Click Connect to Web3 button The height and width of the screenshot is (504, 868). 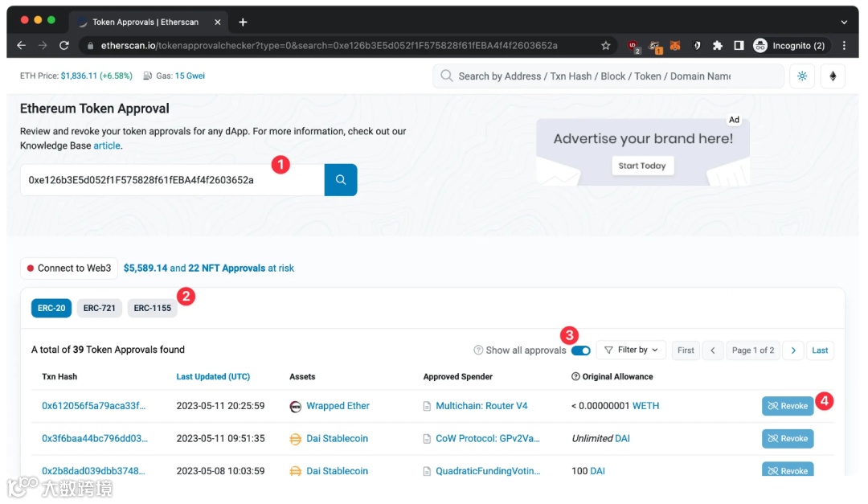[x=69, y=268]
